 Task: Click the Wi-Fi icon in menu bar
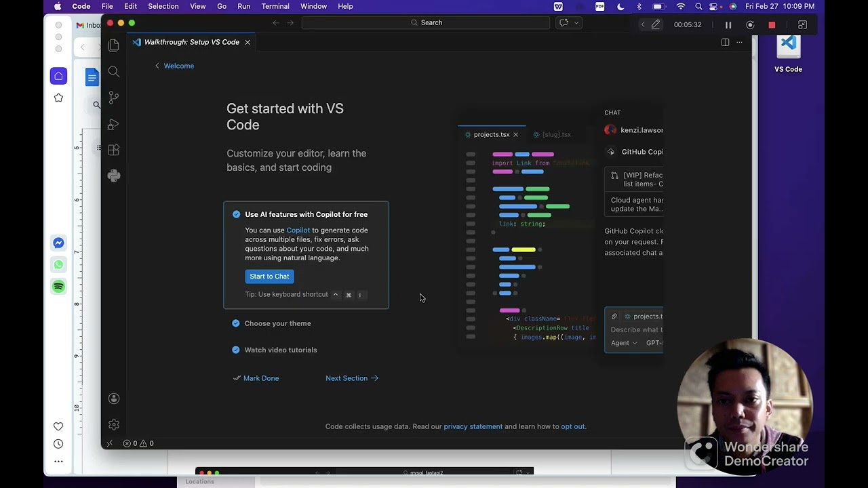(681, 6)
